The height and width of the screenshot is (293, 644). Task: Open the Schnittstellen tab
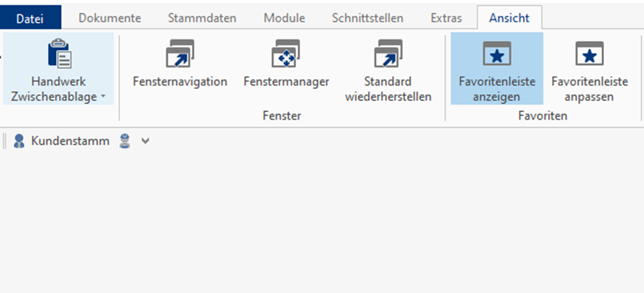pos(368,17)
